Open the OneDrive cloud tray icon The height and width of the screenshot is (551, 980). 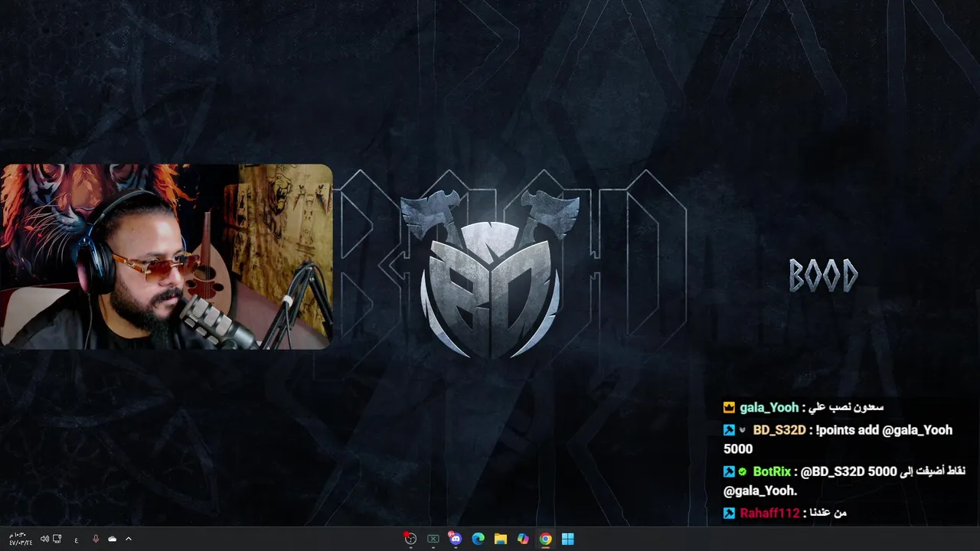(x=113, y=539)
